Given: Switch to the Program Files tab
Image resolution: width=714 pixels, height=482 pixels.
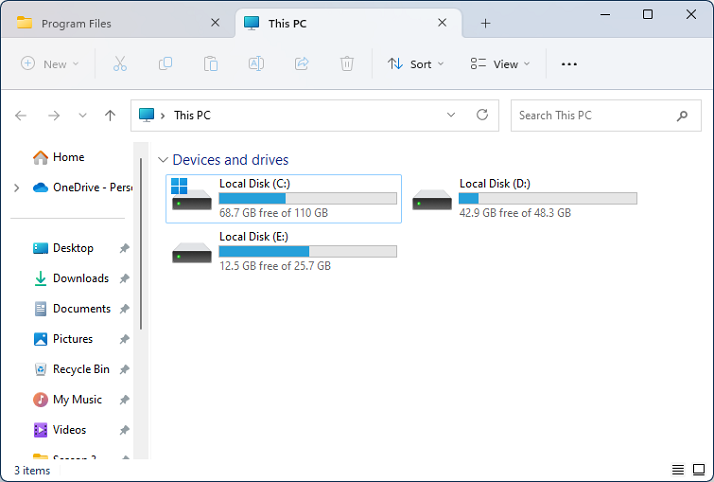Looking at the screenshot, I should 118,23.
